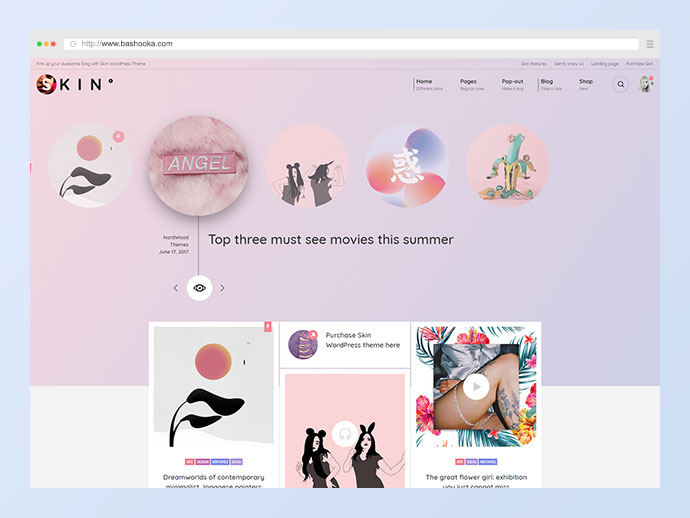Image resolution: width=690 pixels, height=518 pixels.
Task: Click the Fire up your awesome blog tagline
Action: 91,64
